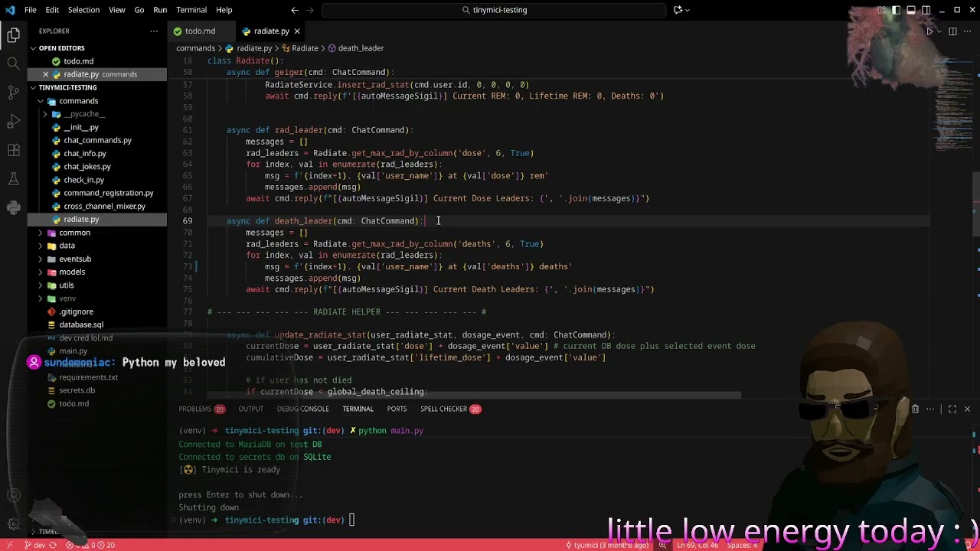980x551 pixels.
Task: Open editor more actions ellipsis
Action: tap(968, 31)
